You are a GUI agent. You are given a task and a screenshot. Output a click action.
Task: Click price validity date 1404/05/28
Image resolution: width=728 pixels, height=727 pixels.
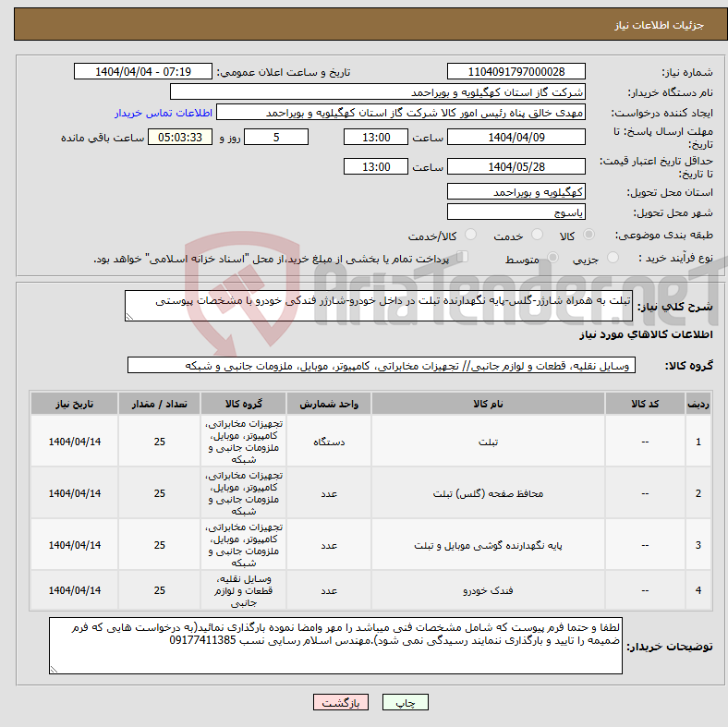(516, 166)
